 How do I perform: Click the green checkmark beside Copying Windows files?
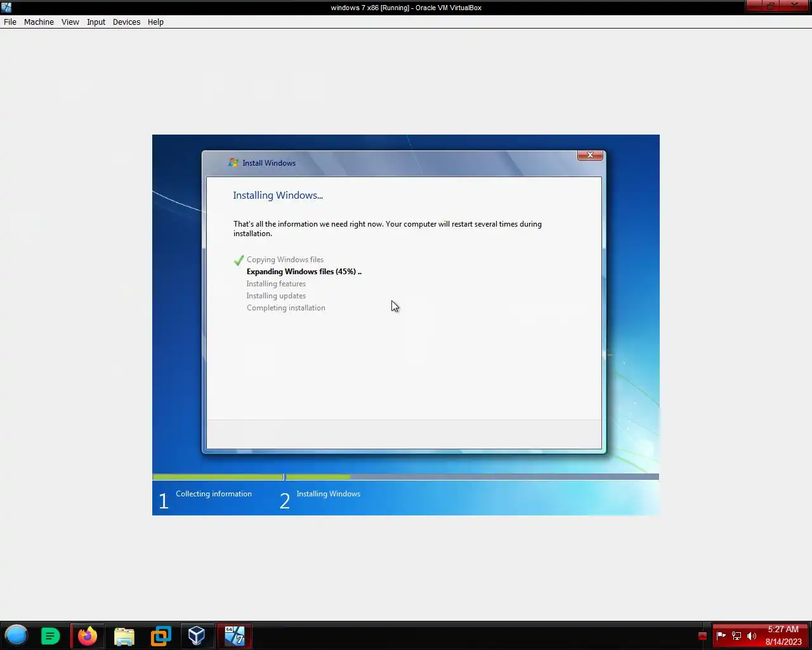tap(239, 260)
